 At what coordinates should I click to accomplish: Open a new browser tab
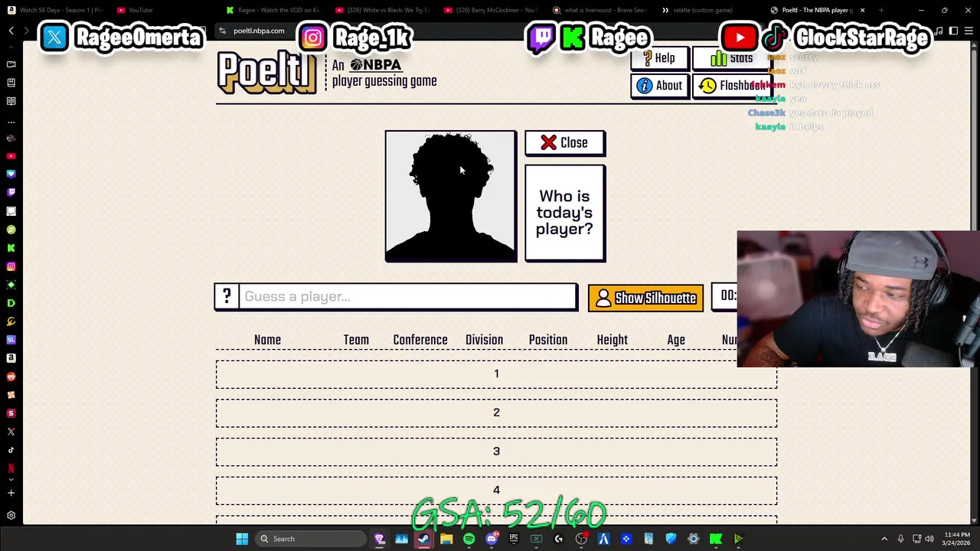click(x=881, y=10)
